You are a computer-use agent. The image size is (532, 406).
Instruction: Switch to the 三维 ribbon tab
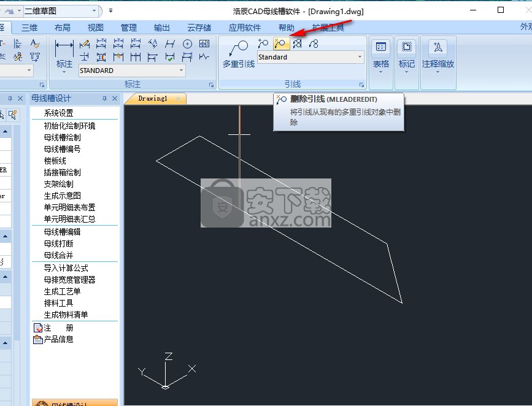[29, 28]
